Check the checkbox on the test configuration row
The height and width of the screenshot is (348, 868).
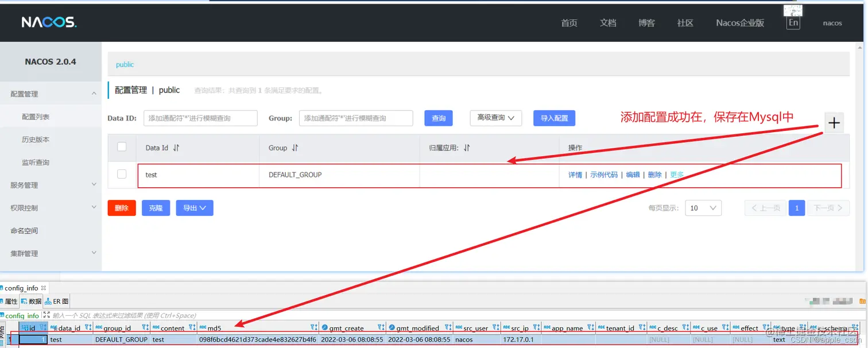pyautogui.click(x=122, y=175)
